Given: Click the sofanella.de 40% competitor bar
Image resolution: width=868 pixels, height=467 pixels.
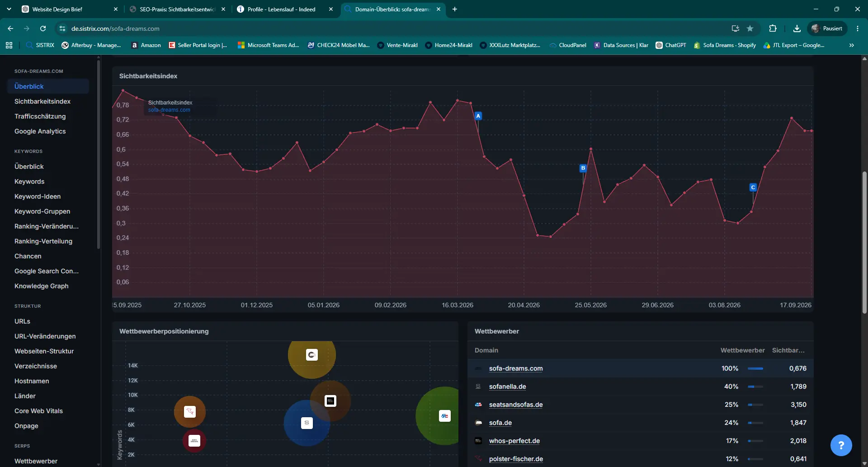Looking at the screenshot, I should point(755,386).
